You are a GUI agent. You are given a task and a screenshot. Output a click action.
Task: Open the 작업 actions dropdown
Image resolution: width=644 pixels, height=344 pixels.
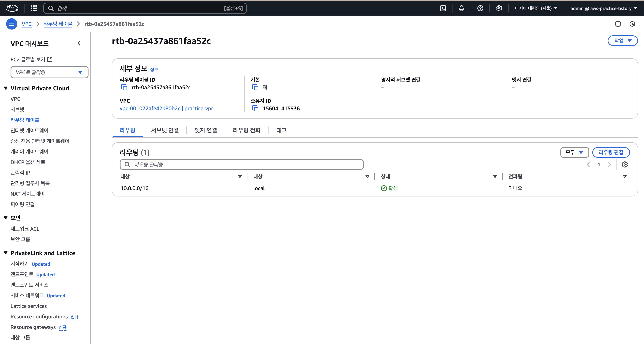[622, 40]
